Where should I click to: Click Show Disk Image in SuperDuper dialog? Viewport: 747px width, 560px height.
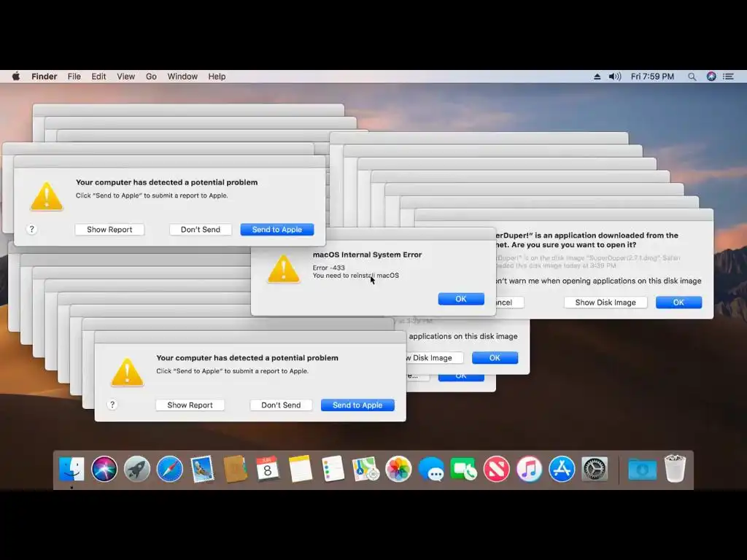(x=605, y=303)
